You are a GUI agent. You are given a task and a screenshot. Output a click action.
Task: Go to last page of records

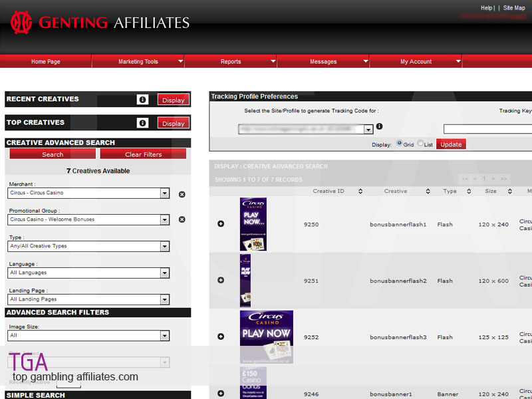(x=503, y=178)
